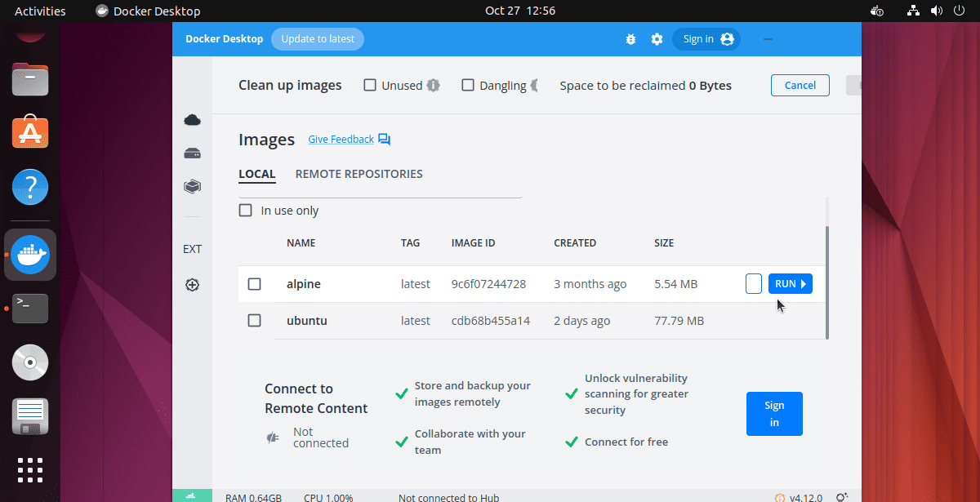Open the RUN options for alpine
This screenshot has height=502, width=980.
[790, 283]
